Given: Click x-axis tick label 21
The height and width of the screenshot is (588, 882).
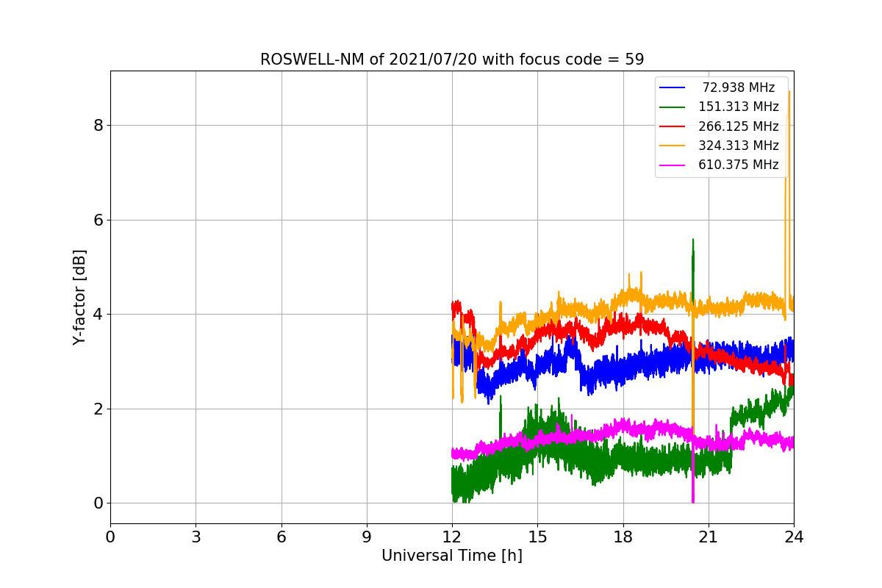Looking at the screenshot, I should click(x=709, y=537).
